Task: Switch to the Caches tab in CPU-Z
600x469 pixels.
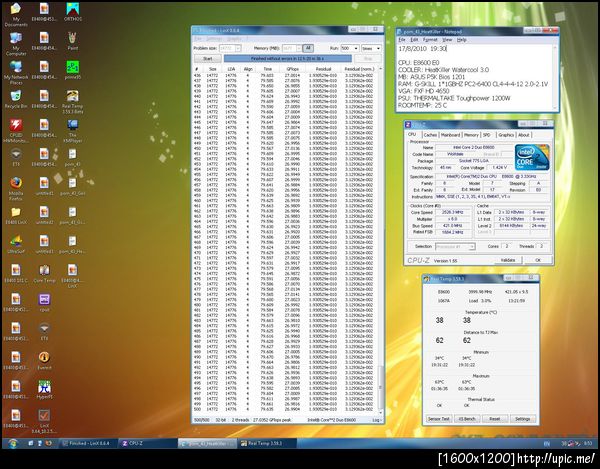Action: [430, 135]
